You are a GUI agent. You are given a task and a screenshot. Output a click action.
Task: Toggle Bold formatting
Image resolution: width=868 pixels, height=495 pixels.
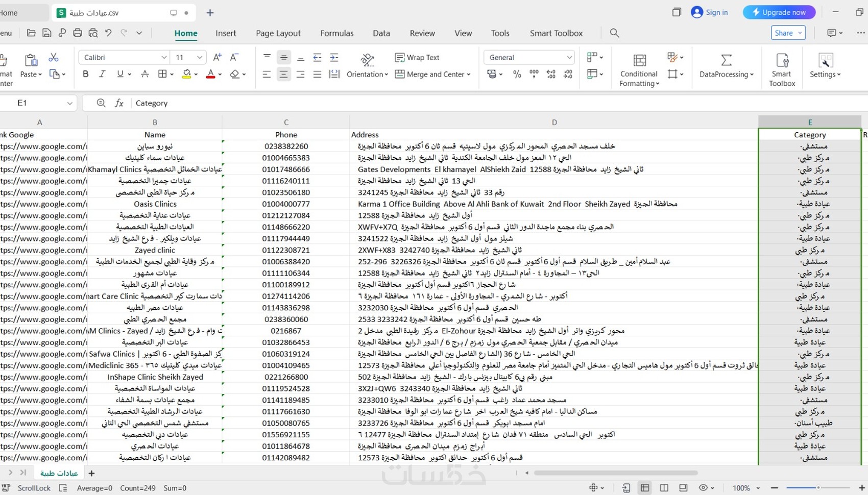86,75
